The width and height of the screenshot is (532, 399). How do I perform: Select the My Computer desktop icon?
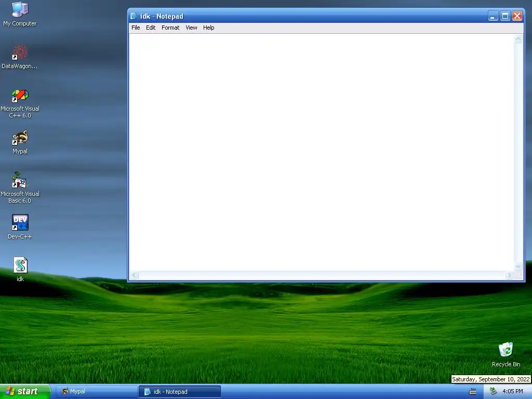(20, 14)
